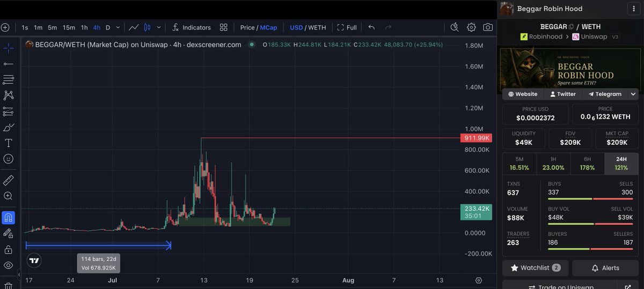644x289 pixels.
Task: Switch to line chart style
Action: point(134,27)
